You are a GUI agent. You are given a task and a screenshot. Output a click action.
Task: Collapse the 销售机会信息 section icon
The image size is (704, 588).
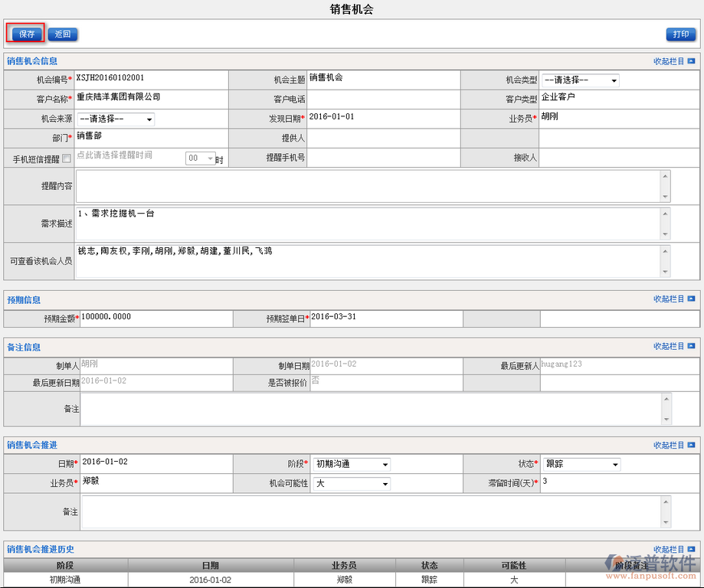[x=691, y=60]
